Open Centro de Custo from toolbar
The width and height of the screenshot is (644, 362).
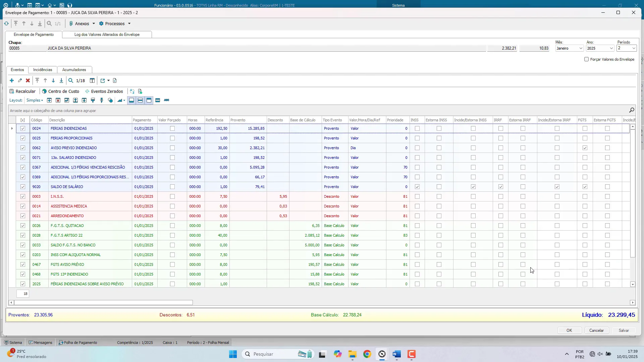click(61, 91)
